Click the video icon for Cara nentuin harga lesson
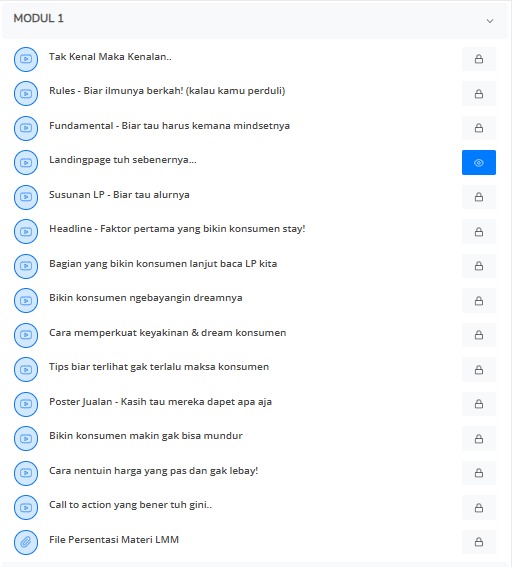 26,473
